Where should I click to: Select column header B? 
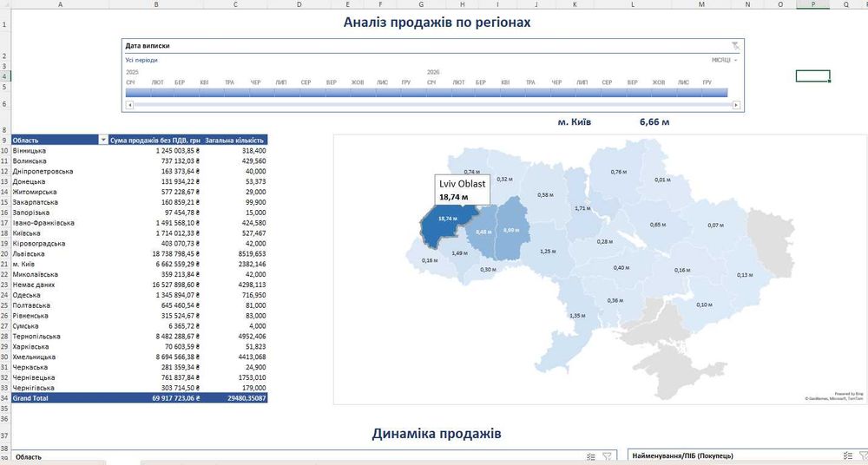click(156, 4)
